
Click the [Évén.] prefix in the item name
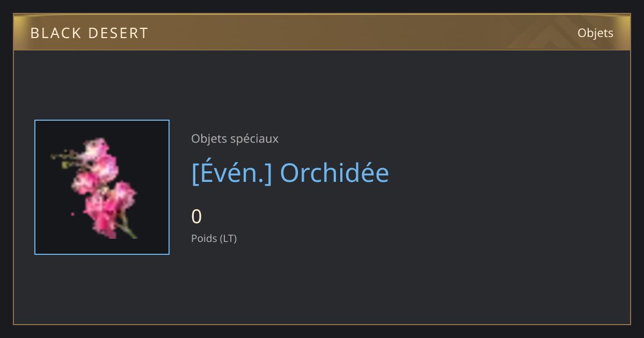point(231,173)
